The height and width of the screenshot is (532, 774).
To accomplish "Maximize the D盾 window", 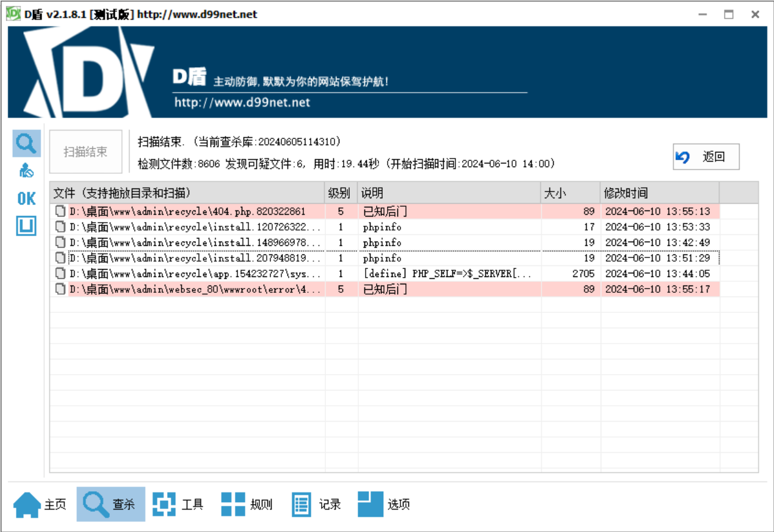I will coord(729,15).
